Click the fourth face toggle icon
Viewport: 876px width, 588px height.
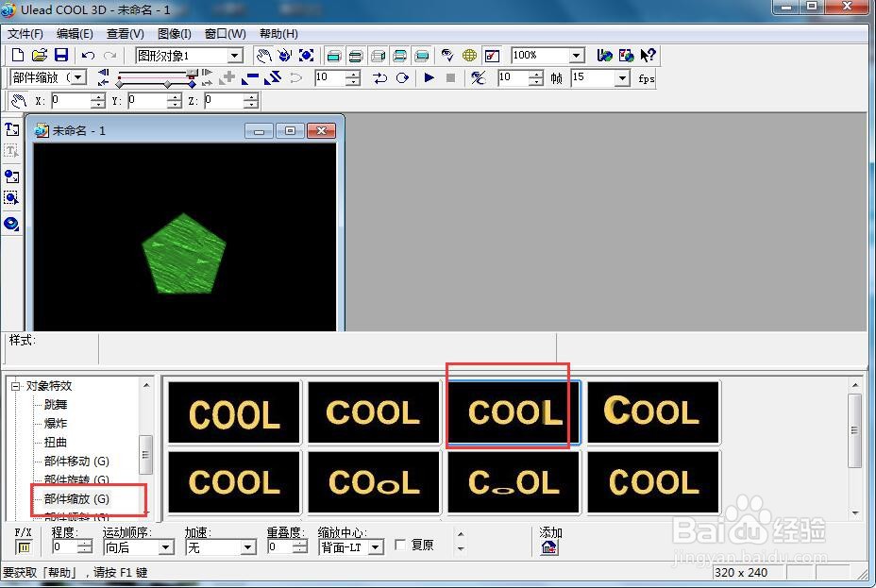(399, 56)
